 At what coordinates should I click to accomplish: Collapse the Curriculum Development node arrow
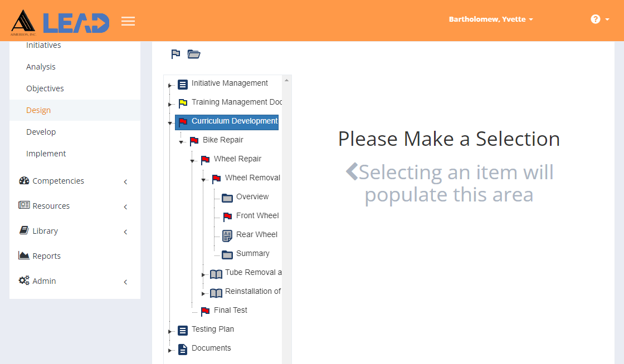(x=170, y=123)
